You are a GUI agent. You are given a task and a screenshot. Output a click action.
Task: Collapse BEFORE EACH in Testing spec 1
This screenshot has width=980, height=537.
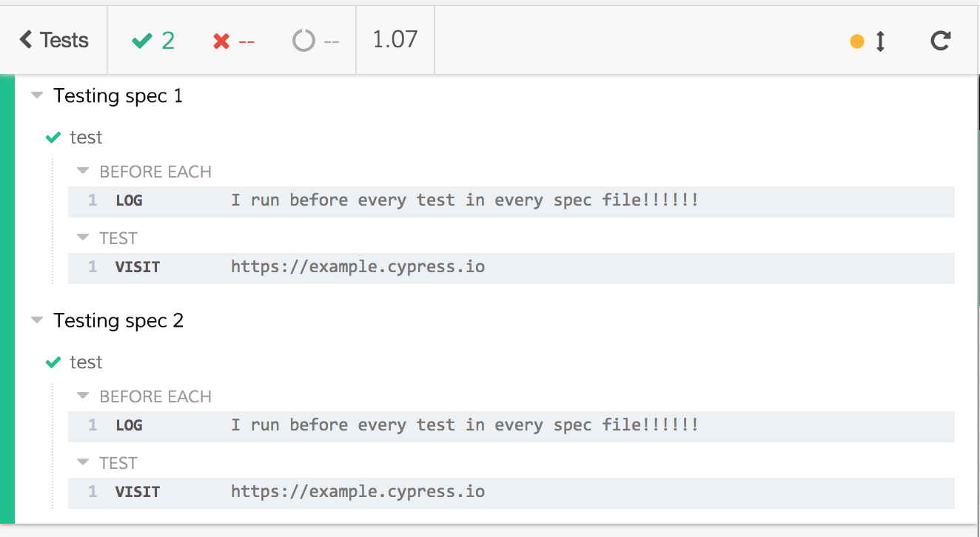pos(83,170)
